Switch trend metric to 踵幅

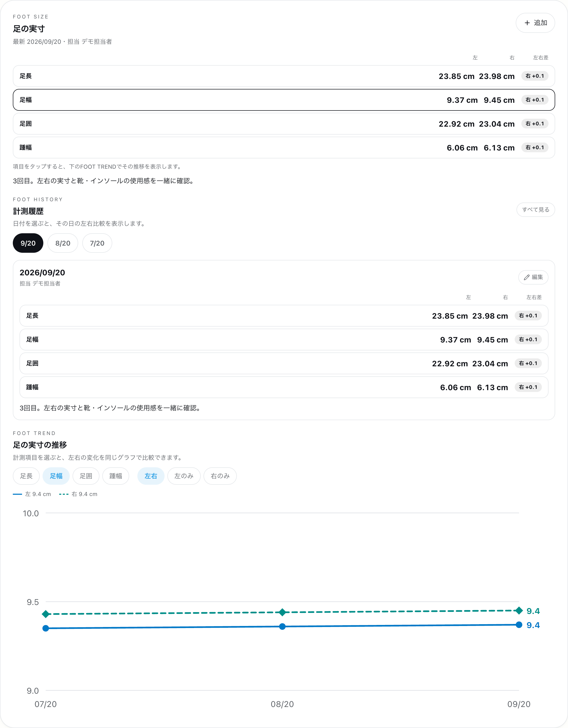pyautogui.click(x=116, y=476)
